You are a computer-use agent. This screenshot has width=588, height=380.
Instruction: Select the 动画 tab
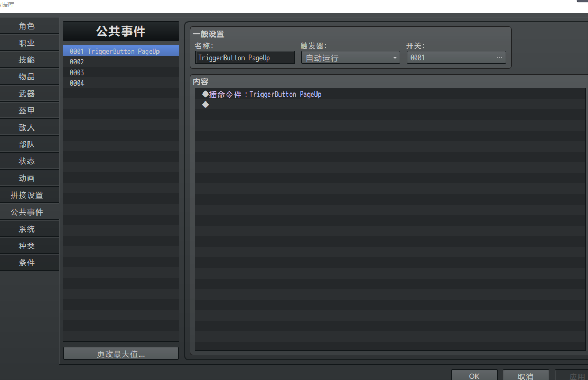29,178
